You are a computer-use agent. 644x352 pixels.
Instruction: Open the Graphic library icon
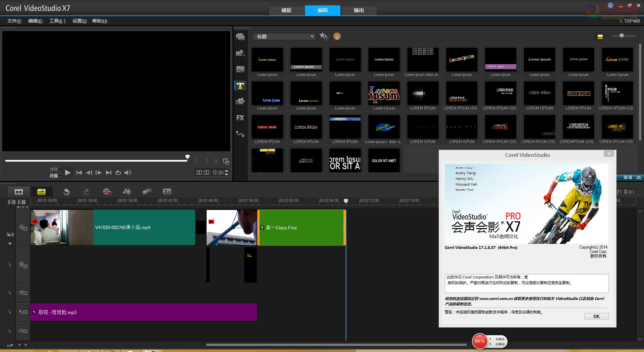(240, 101)
